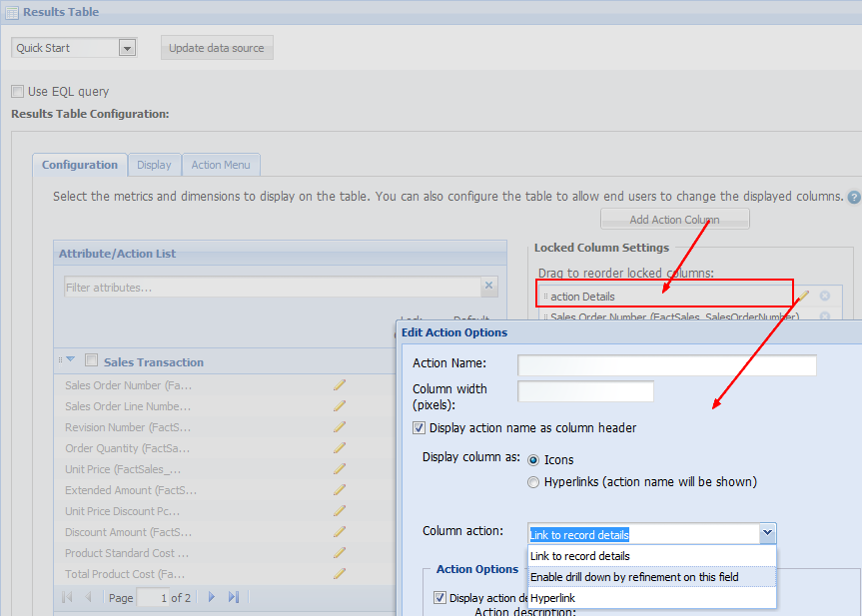
Task: Go to next attribute list page
Action: [x=211, y=597]
